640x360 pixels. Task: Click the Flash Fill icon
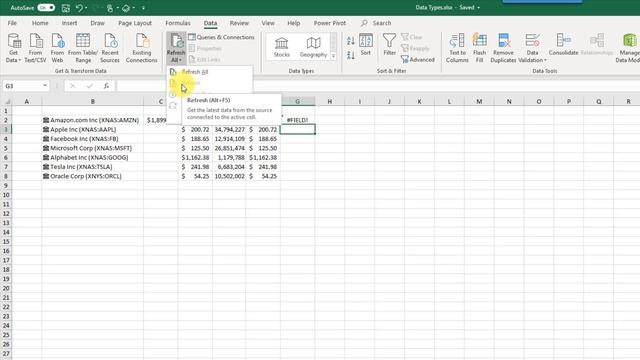[x=480, y=48]
